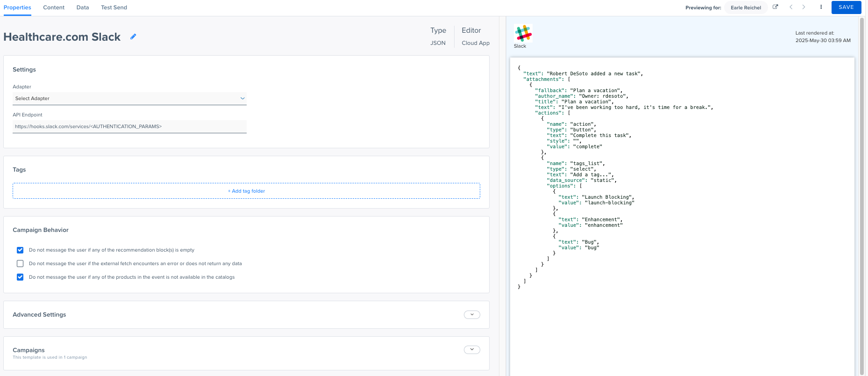The height and width of the screenshot is (376, 868).
Task: Open the Select Adapter dropdown
Action: 129,99
